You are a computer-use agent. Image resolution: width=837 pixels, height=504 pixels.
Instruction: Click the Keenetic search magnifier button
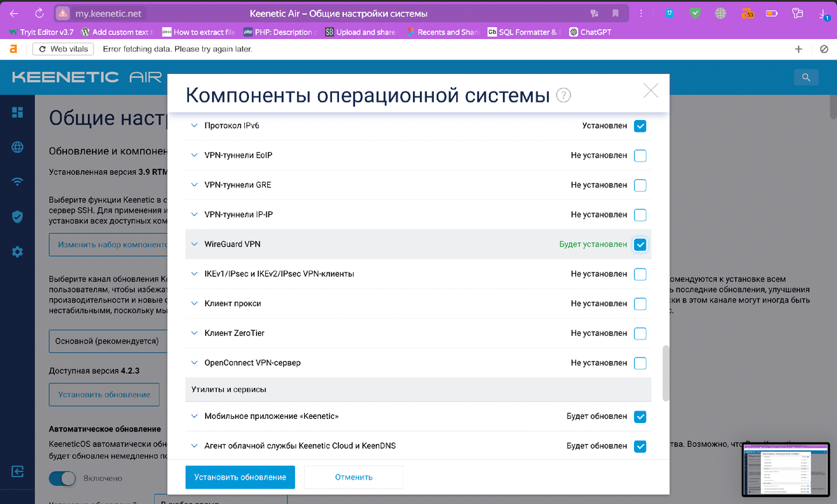(x=806, y=77)
